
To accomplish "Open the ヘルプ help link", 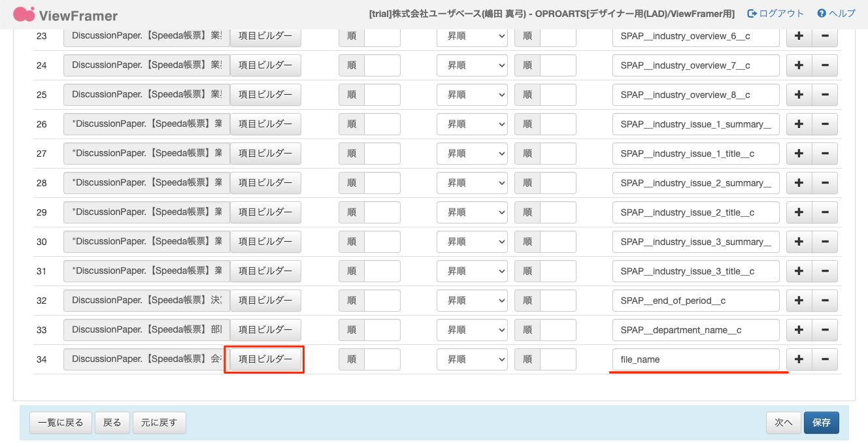I will tap(836, 14).
